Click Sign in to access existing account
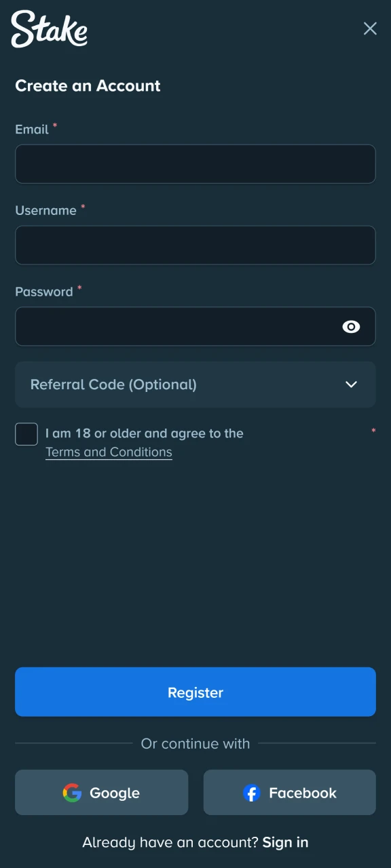 (284, 842)
